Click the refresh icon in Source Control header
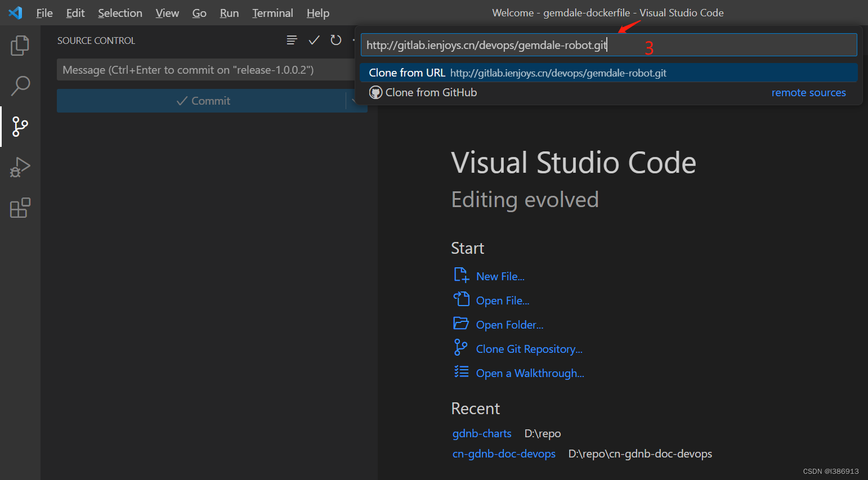This screenshot has height=480, width=868. coord(336,40)
